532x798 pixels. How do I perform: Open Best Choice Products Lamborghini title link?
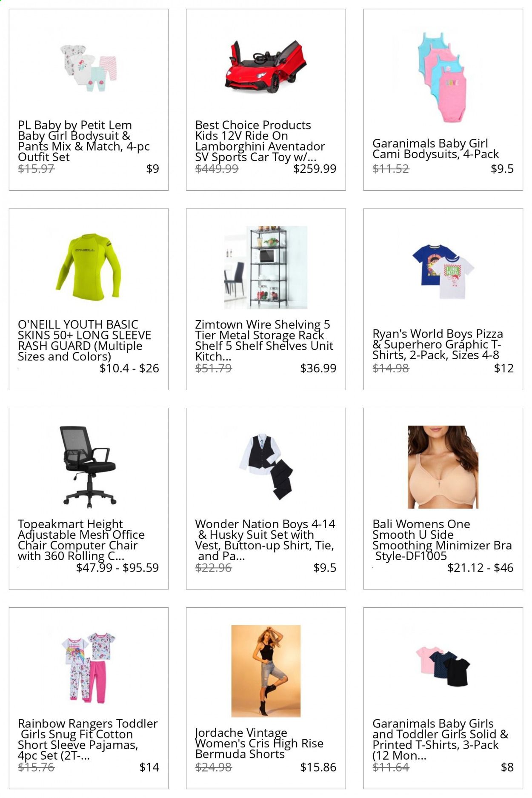[x=260, y=141]
